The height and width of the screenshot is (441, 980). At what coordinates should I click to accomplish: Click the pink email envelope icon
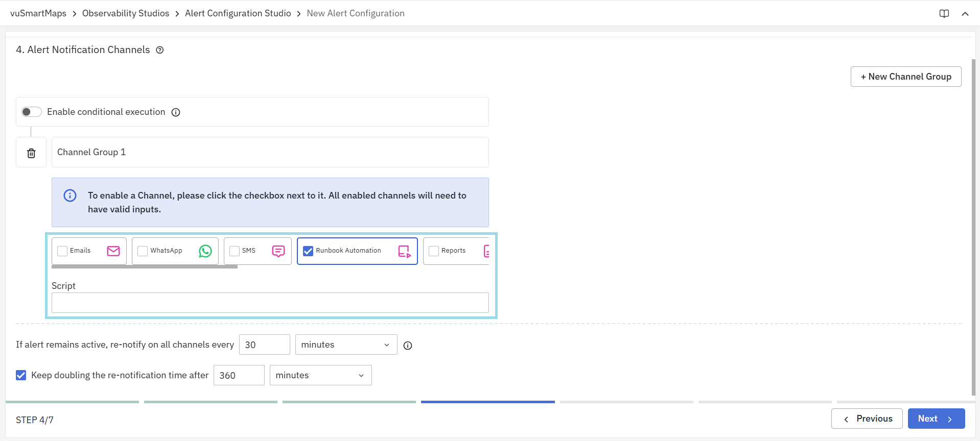click(113, 251)
